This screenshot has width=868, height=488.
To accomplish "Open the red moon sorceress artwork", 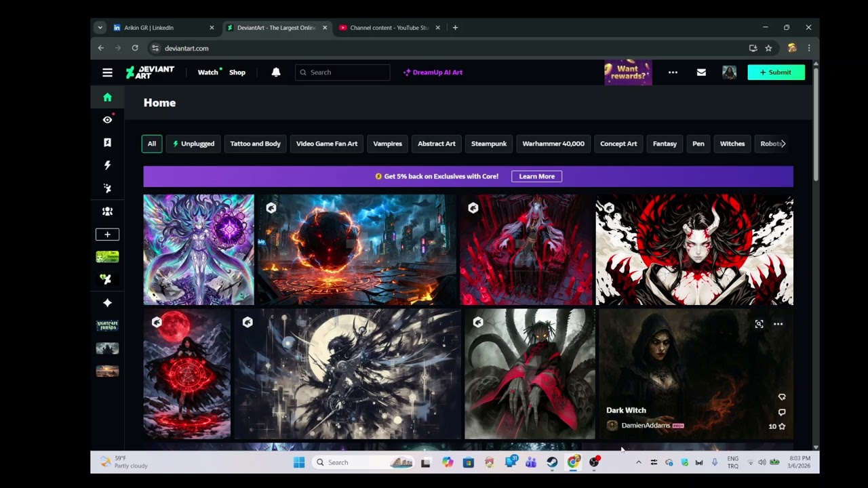I will pos(187,374).
